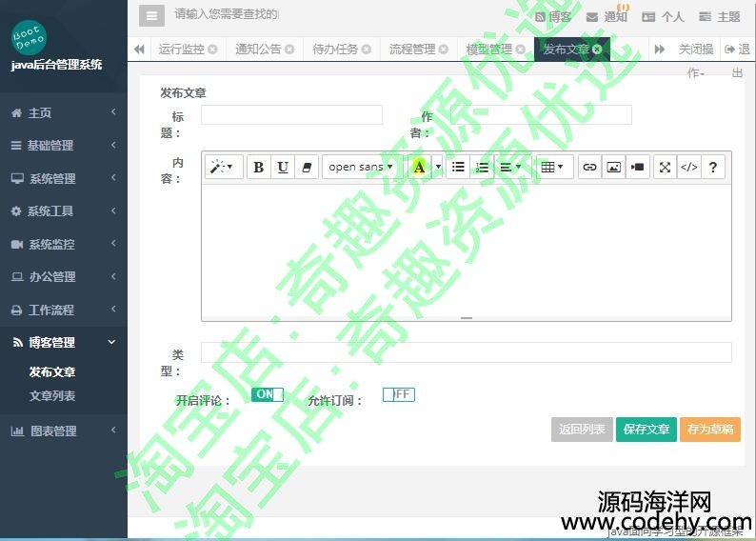
Task: Open the 个人 profile in header
Action: coord(663,17)
